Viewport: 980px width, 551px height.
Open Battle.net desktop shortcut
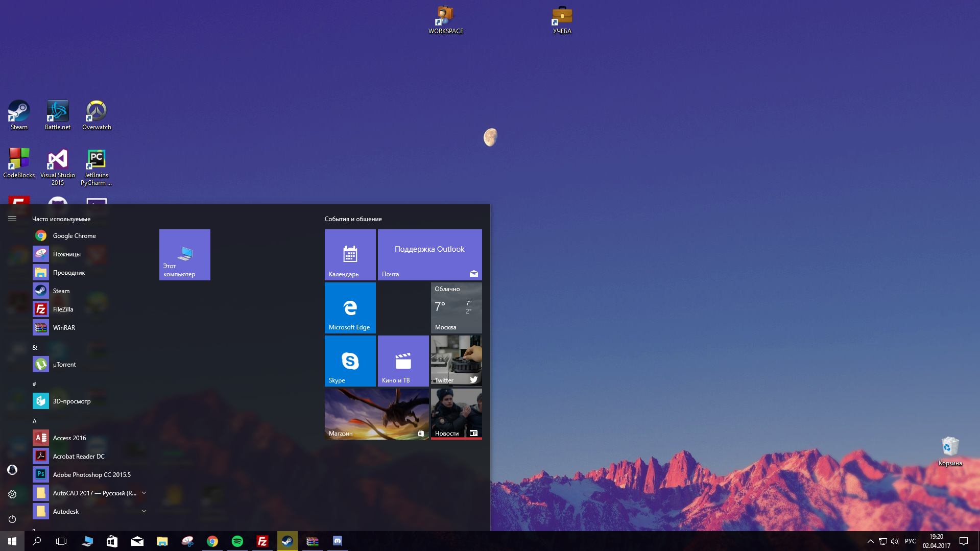(58, 115)
